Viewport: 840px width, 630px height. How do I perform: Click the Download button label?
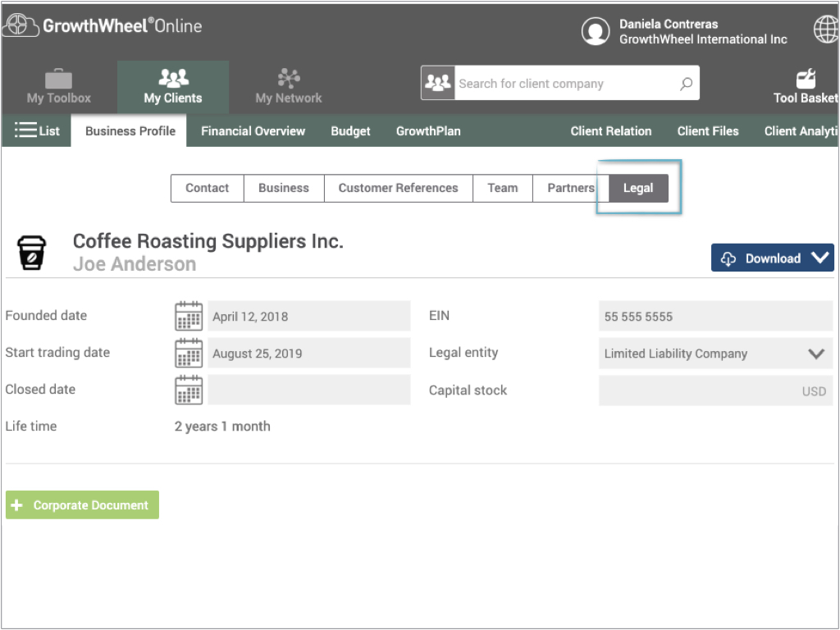(x=773, y=258)
